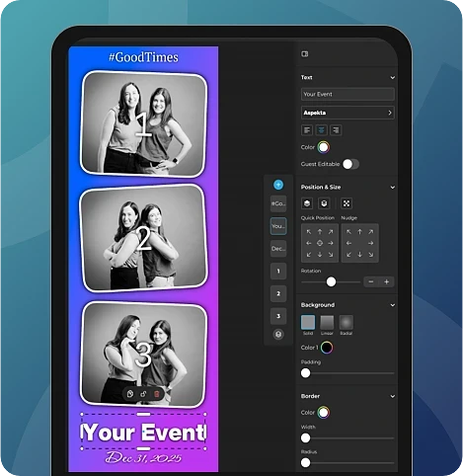Toggle the sidebar panel layout icon
This screenshot has width=463, height=476.
click(305, 54)
